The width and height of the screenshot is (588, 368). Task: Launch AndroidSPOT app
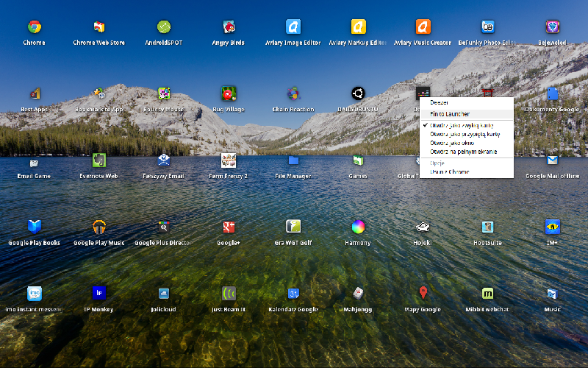click(x=164, y=27)
